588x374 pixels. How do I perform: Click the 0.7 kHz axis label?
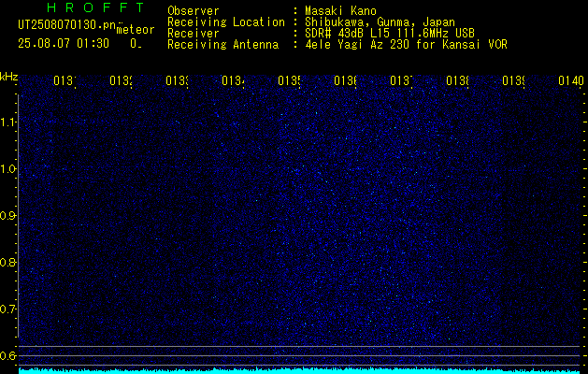[x=7, y=309]
